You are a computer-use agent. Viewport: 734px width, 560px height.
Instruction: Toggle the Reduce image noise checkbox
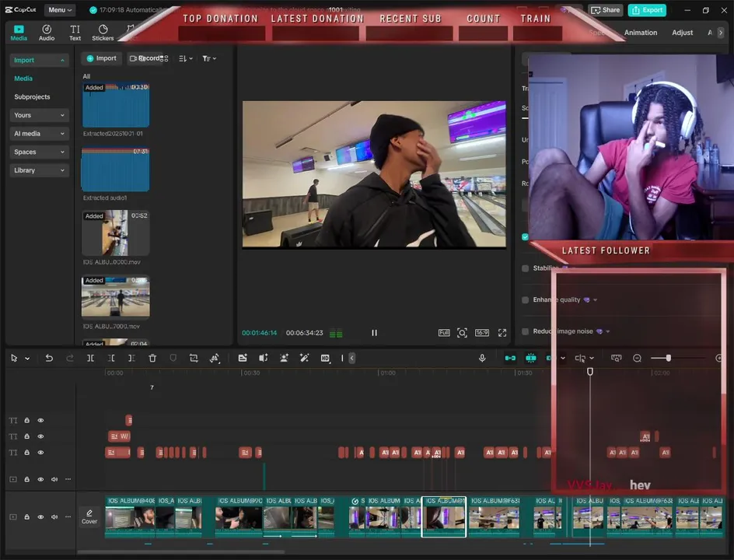click(x=525, y=331)
